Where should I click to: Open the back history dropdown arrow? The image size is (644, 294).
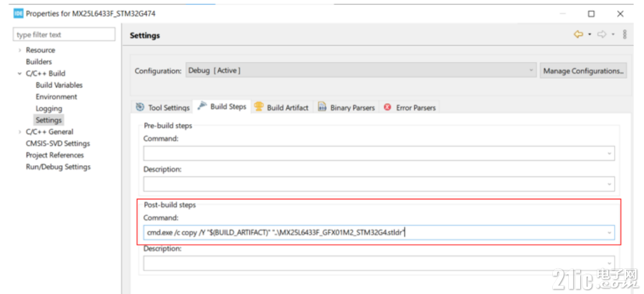point(589,35)
